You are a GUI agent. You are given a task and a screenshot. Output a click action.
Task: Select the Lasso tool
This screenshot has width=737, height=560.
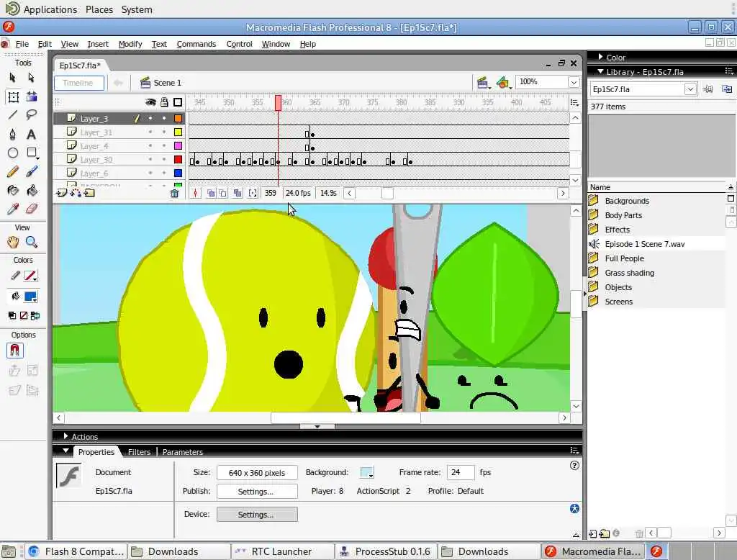[x=32, y=114]
